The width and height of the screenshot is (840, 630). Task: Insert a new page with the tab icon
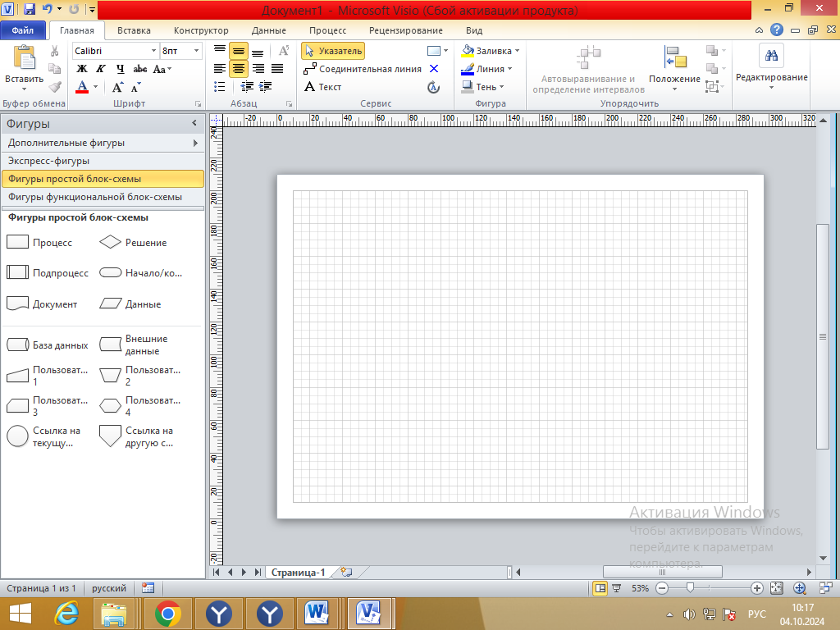347,572
